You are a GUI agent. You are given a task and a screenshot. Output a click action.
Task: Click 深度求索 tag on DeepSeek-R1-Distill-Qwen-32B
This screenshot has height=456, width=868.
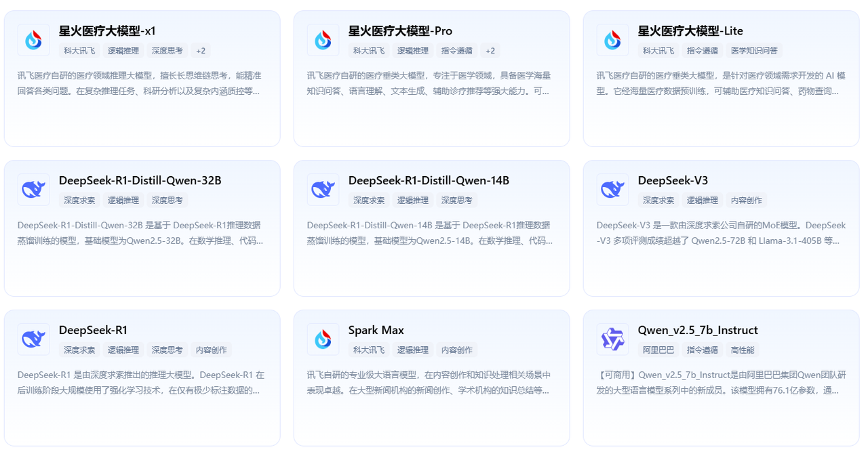click(x=79, y=201)
